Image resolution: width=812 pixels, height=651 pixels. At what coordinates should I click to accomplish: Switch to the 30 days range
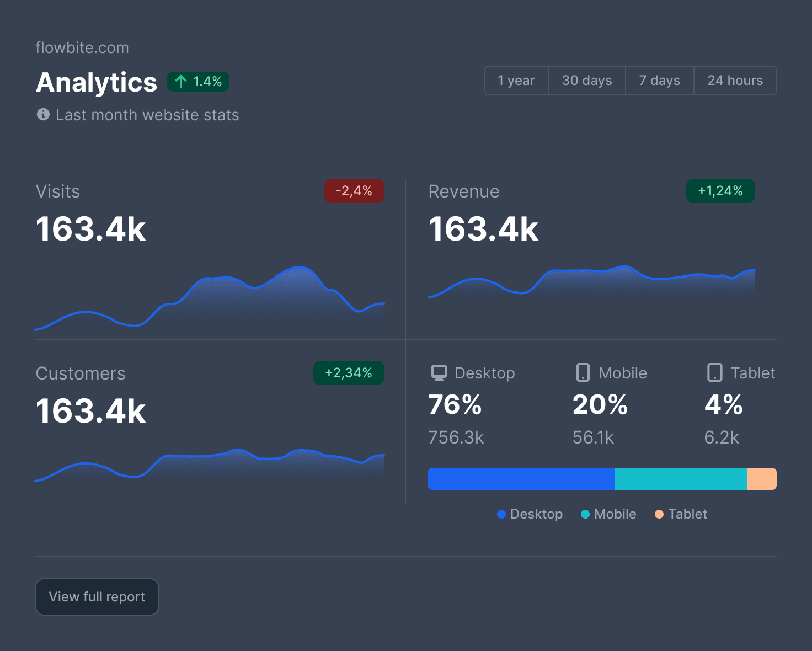point(587,81)
